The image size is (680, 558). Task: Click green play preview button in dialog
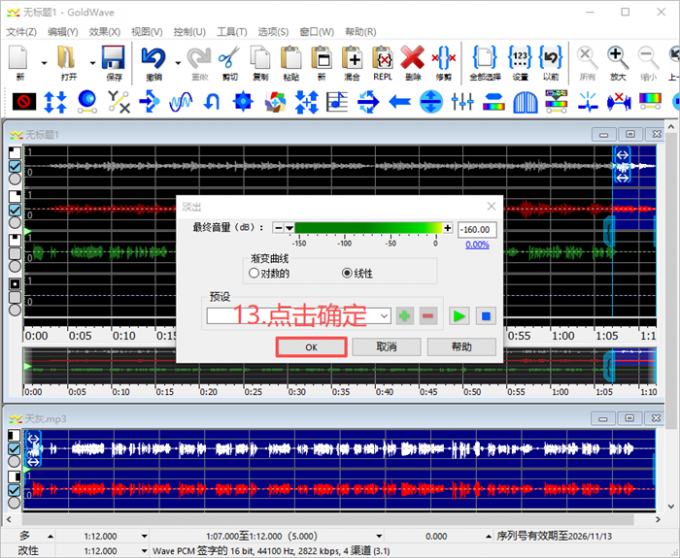pyautogui.click(x=459, y=316)
